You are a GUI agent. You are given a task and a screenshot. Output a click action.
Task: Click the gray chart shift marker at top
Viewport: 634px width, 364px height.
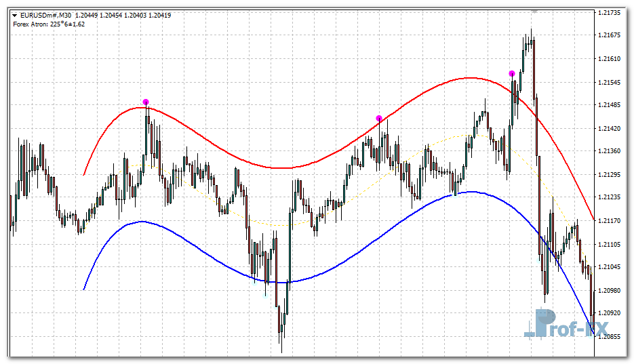[x=534, y=10]
